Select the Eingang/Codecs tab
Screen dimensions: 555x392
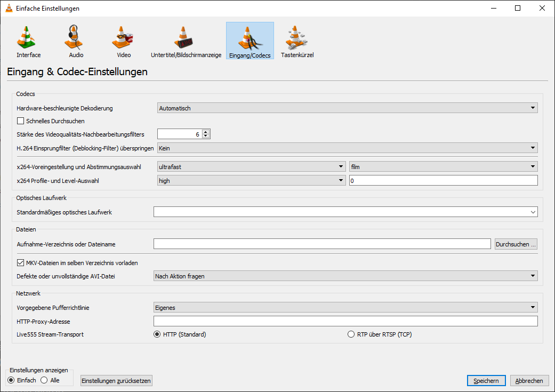tap(250, 41)
